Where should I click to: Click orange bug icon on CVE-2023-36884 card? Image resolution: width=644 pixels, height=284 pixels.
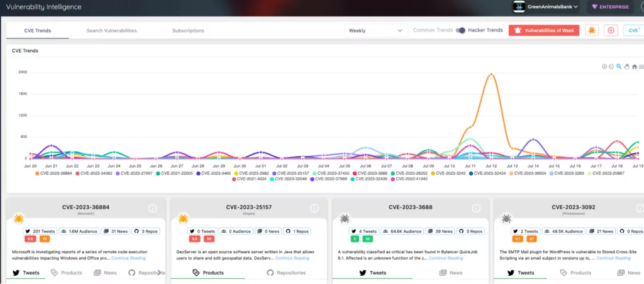tap(18, 218)
